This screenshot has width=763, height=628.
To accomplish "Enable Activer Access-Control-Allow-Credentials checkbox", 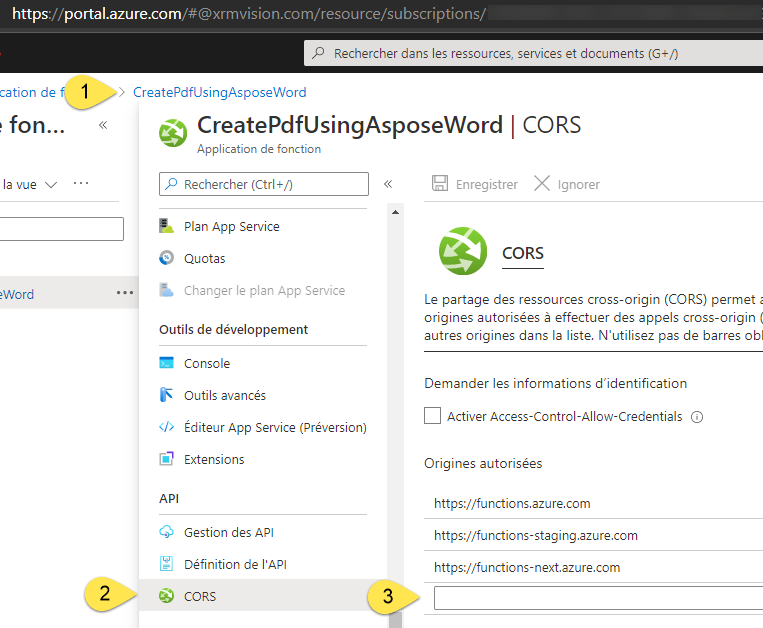I will [x=433, y=416].
